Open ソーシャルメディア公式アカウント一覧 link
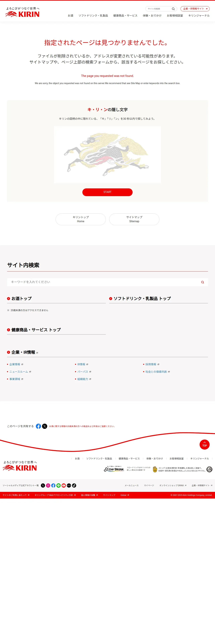The image size is (215, 644). (x=21, y=486)
